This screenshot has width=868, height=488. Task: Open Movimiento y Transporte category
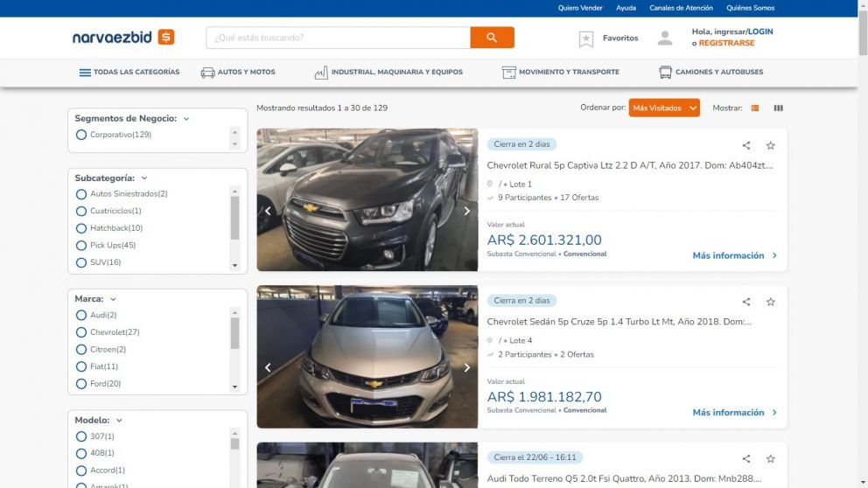coord(561,73)
